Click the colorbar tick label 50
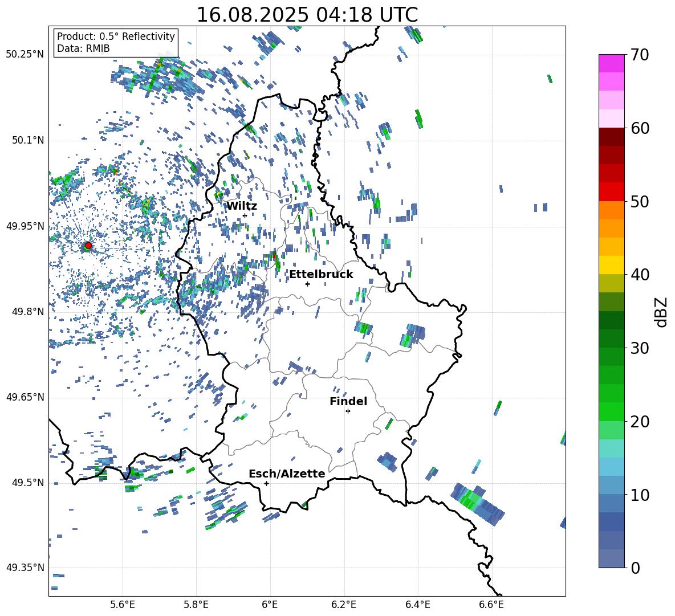The height and width of the screenshot is (616, 675). (x=640, y=201)
